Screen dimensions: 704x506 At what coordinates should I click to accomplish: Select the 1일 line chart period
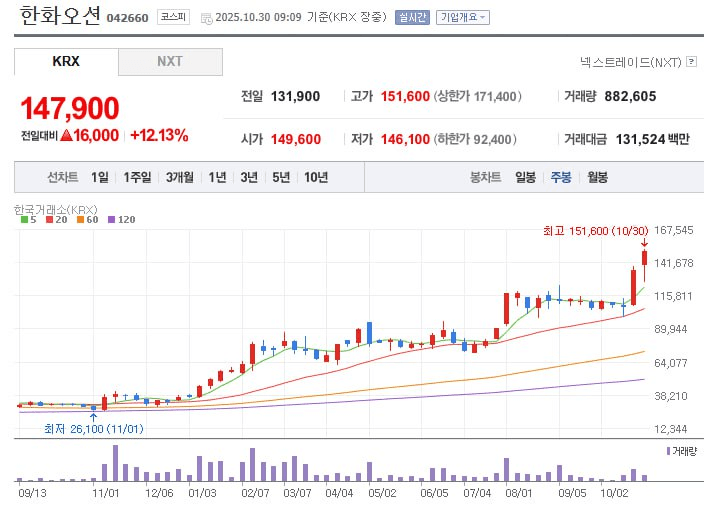pos(99,177)
